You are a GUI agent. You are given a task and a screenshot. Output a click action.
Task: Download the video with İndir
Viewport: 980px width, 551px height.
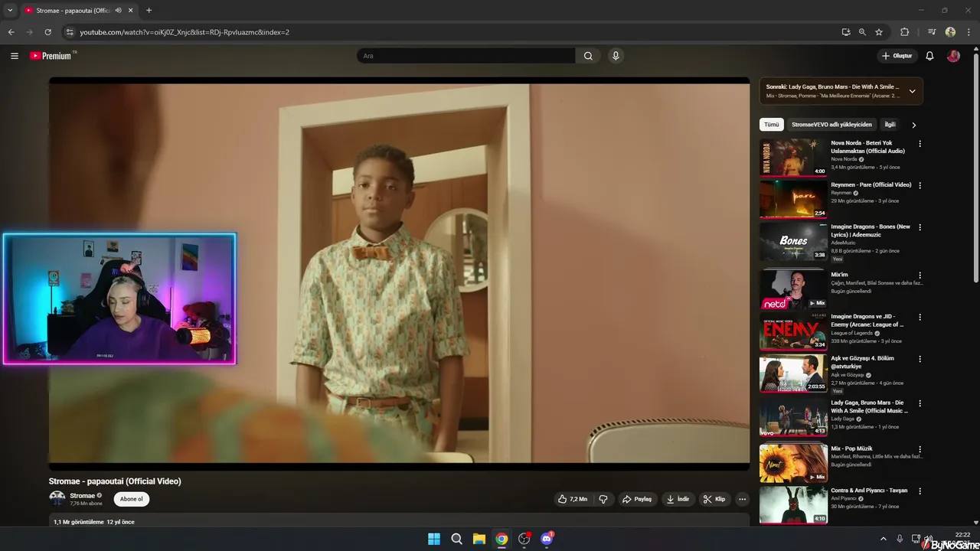(x=678, y=499)
